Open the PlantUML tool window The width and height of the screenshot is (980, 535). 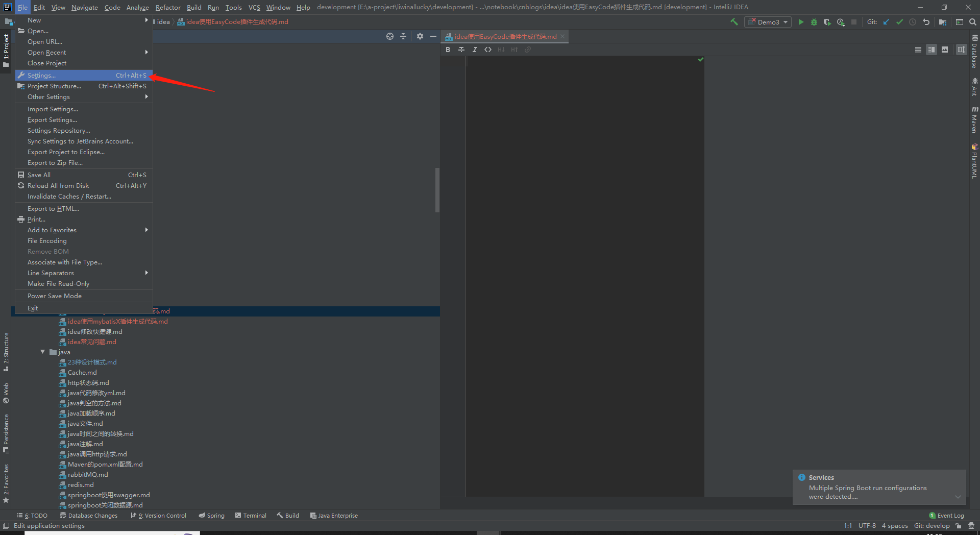click(974, 161)
